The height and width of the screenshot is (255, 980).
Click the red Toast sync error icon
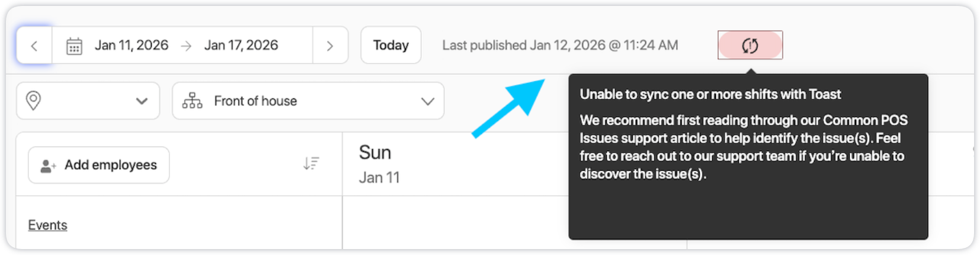(750, 46)
